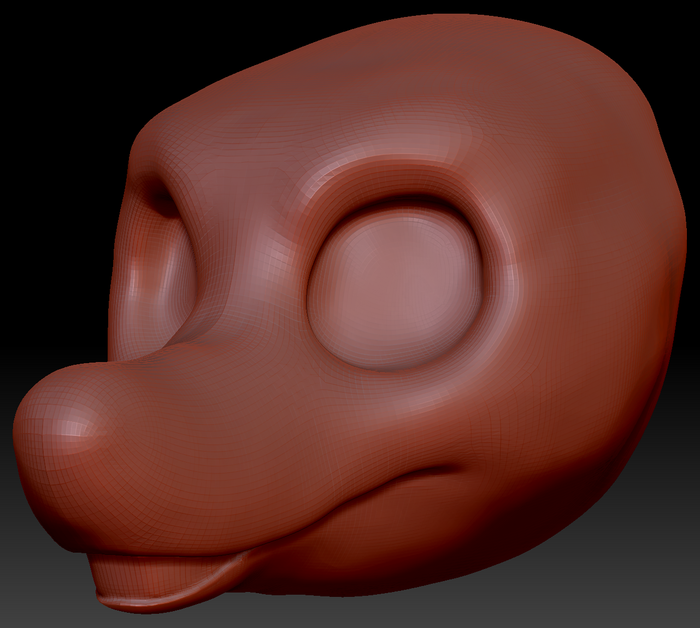This screenshot has height=628, width=700.
Task: Click the eyeball on the sculpted head
Action: 395,289
